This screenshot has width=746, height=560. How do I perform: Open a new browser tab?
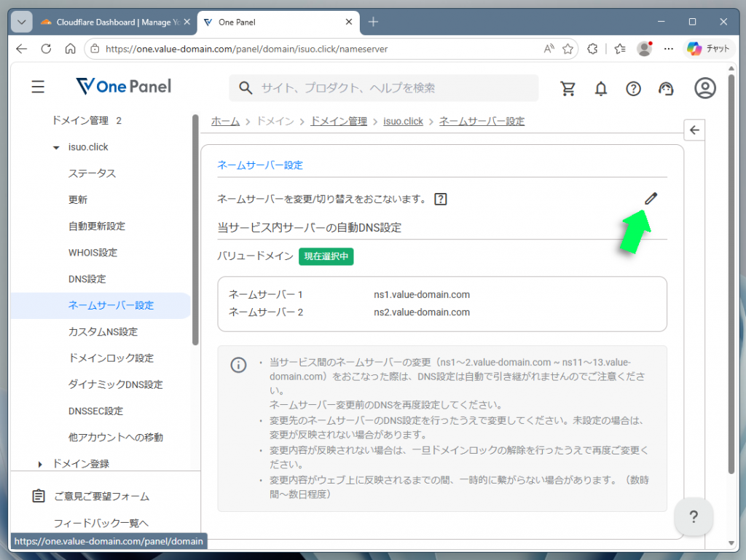tap(374, 22)
